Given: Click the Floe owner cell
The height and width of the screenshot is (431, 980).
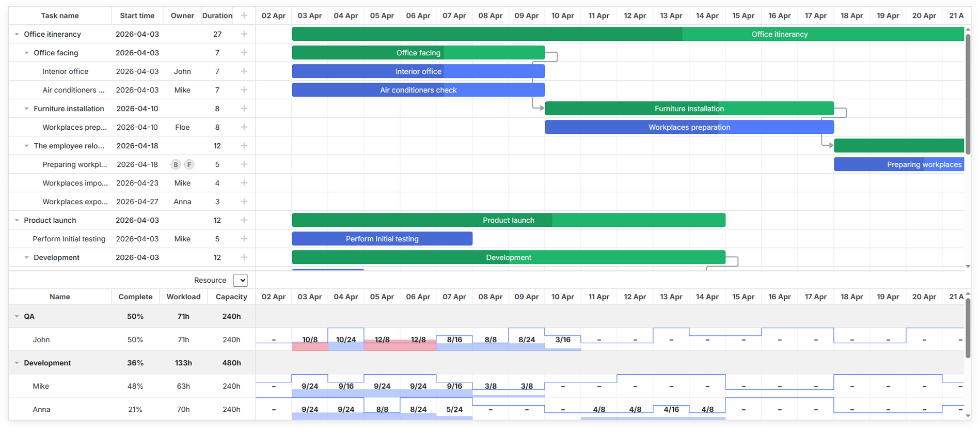Looking at the screenshot, I should 182,127.
